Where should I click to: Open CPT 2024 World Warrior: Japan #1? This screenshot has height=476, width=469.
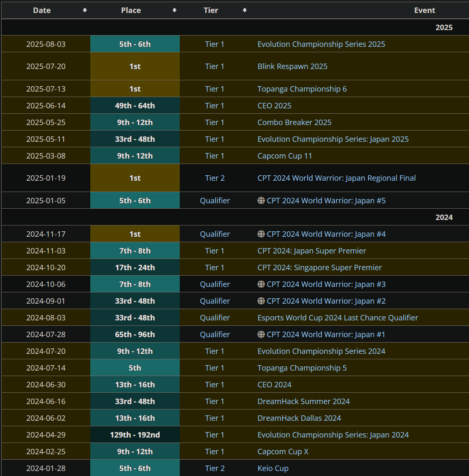point(326,334)
